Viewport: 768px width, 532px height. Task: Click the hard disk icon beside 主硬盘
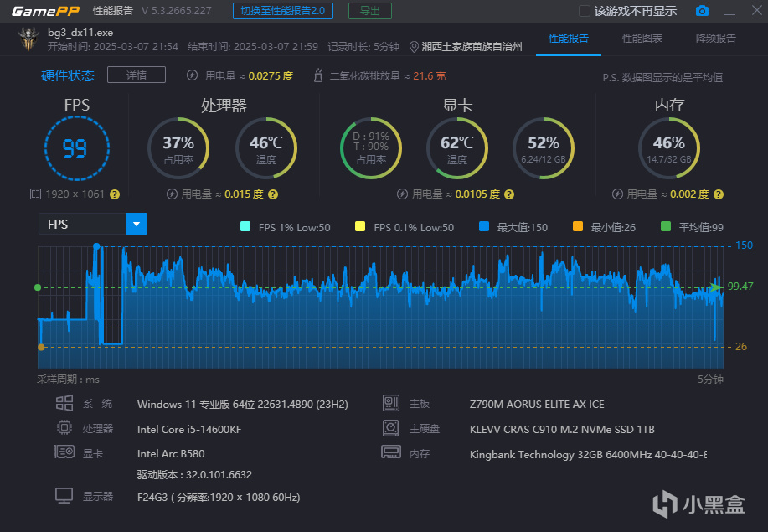point(391,428)
